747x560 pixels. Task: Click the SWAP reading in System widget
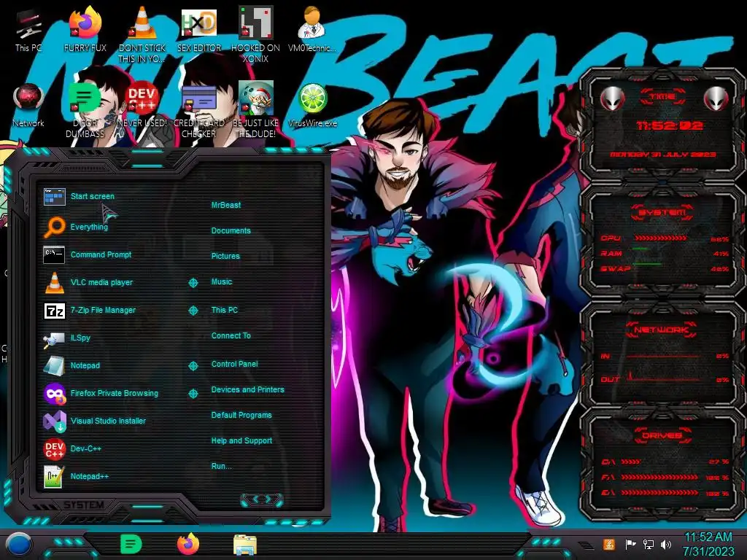[719, 269]
